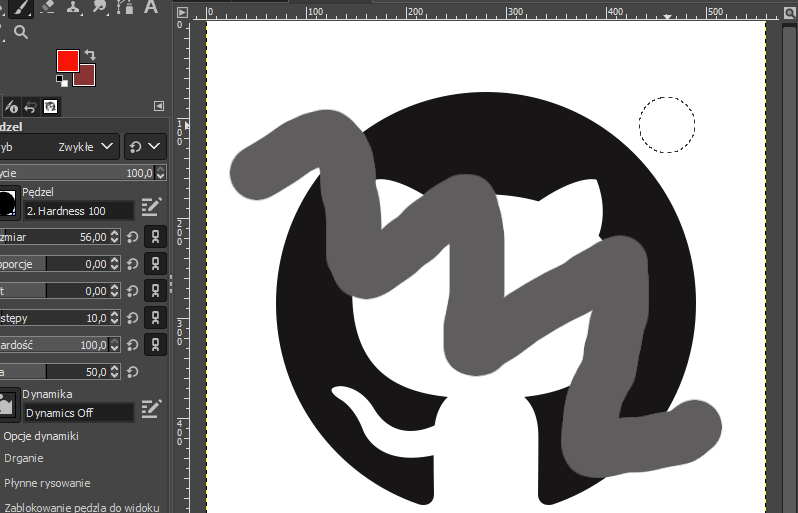Open brush editor for Hardness 100
The height and width of the screenshot is (513, 798).
(x=151, y=207)
